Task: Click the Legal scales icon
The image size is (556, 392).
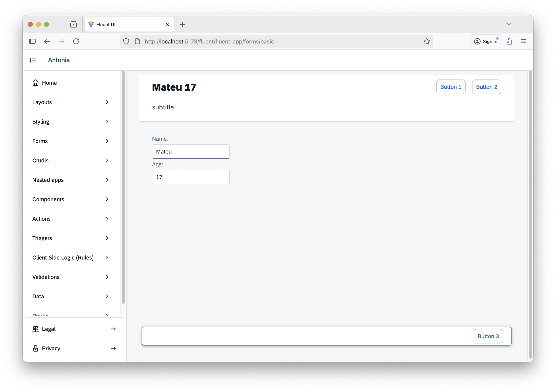Action: (36, 329)
